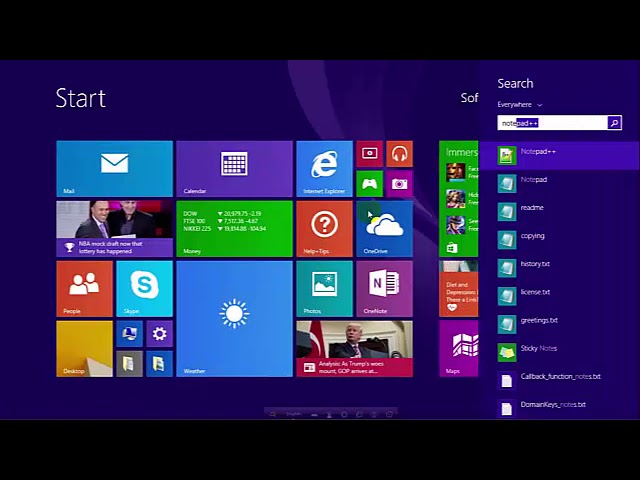
Task: Open the Pictures folder tile on blue
Action: tap(159, 364)
